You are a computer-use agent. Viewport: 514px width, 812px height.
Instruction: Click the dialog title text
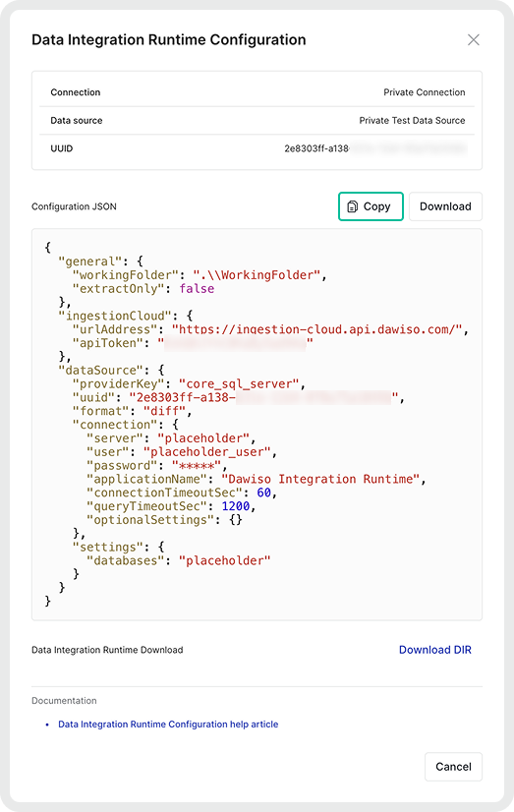coord(169,40)
